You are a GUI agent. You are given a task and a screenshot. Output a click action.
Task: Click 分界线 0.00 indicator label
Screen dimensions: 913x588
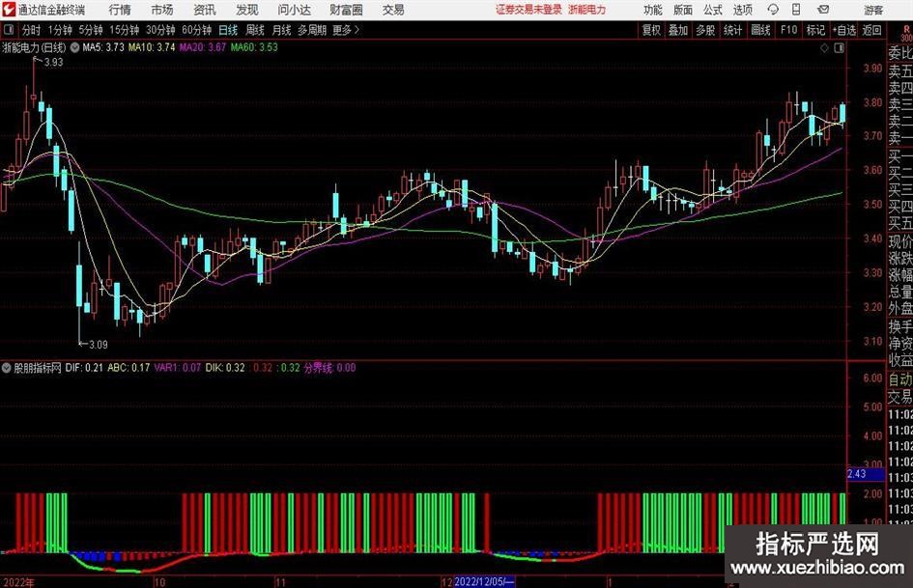(329, 368)
